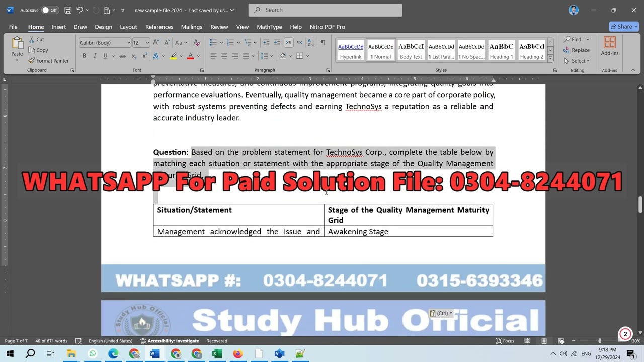Decrease paragraph indent
This screenshot has height=362, width=644.
coord(266,43)
